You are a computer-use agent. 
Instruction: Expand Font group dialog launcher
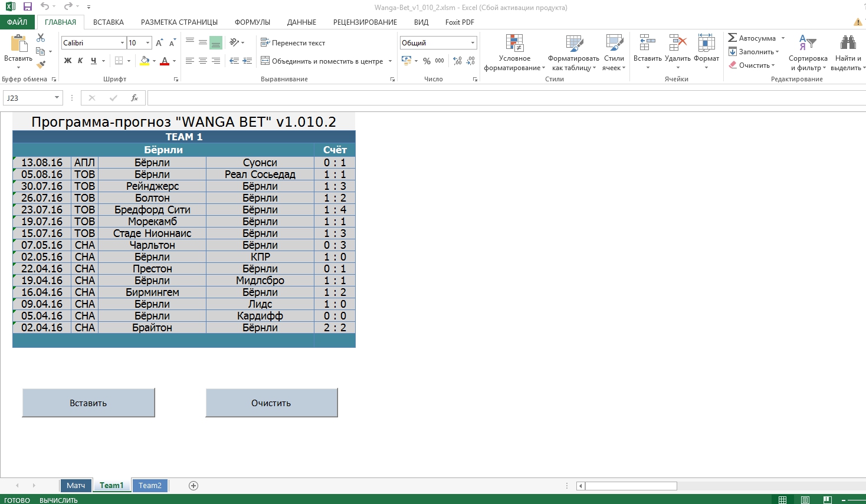[176, 79]
